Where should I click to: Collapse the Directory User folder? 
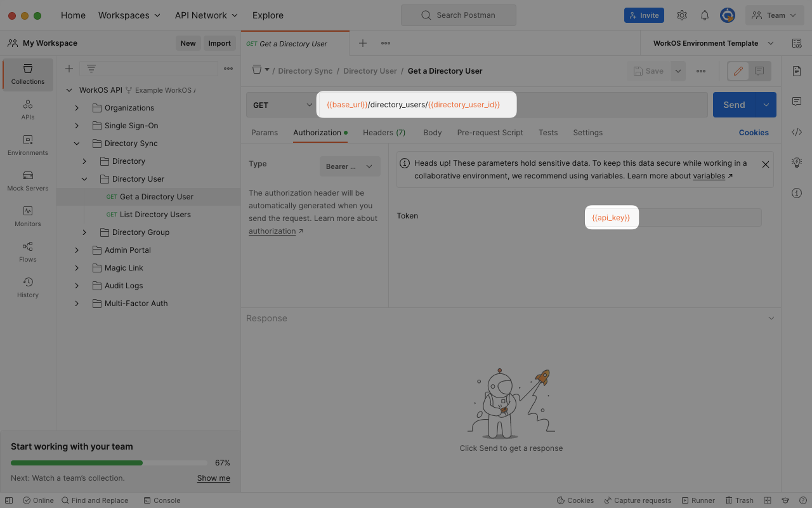click(x=84, y=178)
